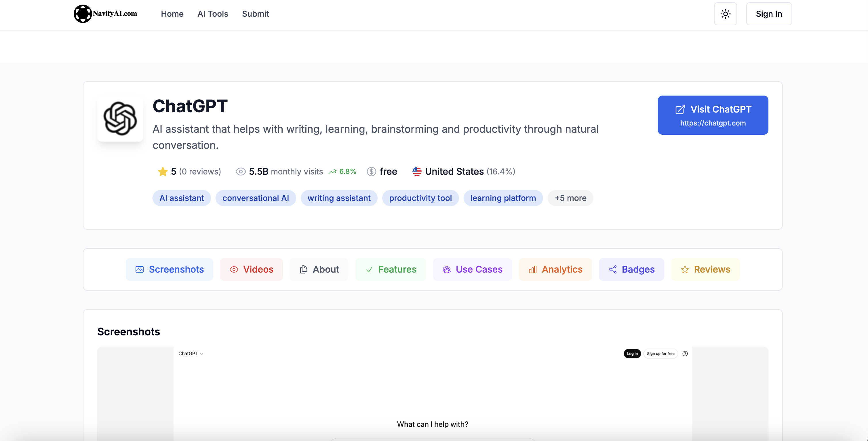Viewport: 868px width, 441px height.
Task: Click the yellow star rating icon
Action: [163, 172]
